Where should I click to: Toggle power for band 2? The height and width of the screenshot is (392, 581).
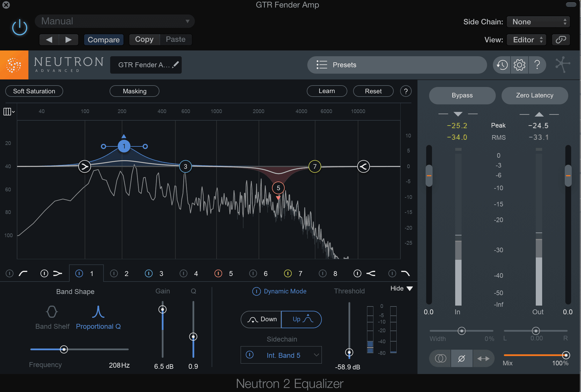(x=114, y=273)
